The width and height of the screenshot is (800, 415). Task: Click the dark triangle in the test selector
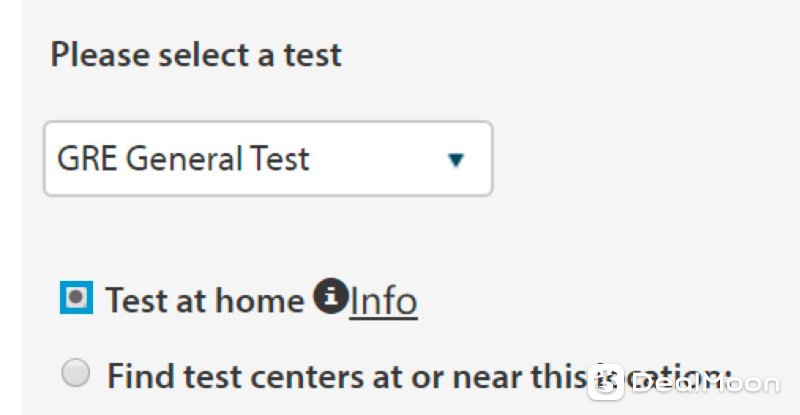point(456,160)
